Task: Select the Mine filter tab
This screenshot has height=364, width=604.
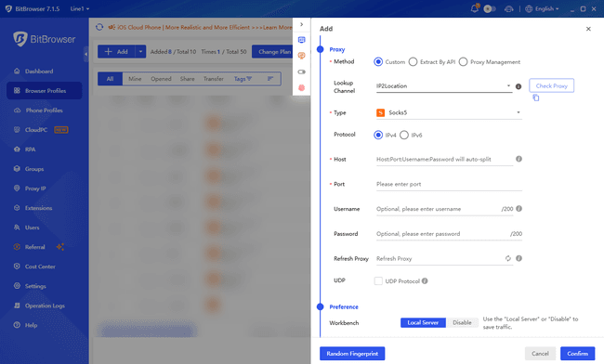Action: click(135, 79)
